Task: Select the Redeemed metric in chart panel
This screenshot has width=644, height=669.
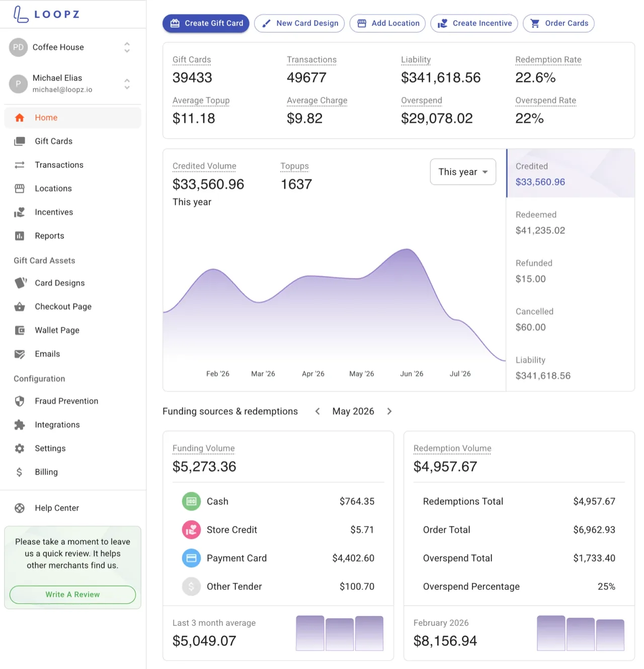Action: click(570, 222)
